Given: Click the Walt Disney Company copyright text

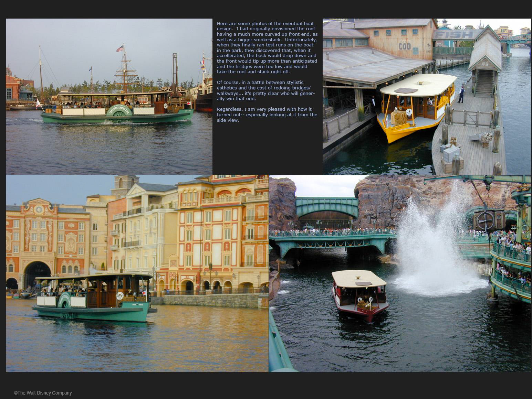Looking at the screenshot, I should tap(43, 393).
